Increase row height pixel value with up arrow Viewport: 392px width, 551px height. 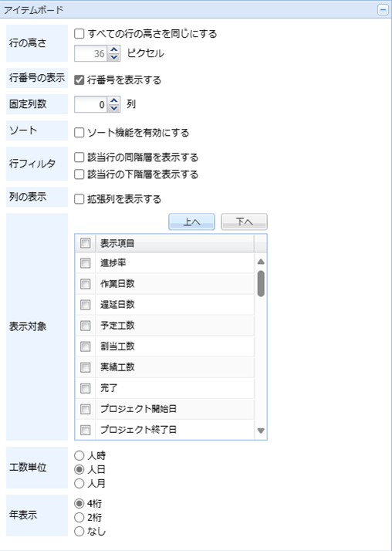click(x=113, y=50)
